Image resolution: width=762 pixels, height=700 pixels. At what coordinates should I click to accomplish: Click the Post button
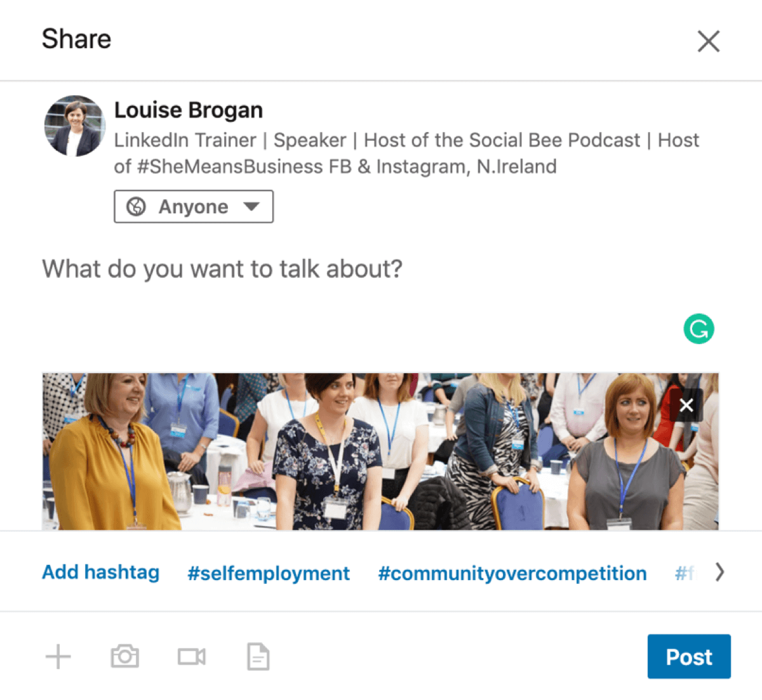click(x=689, y=656)
